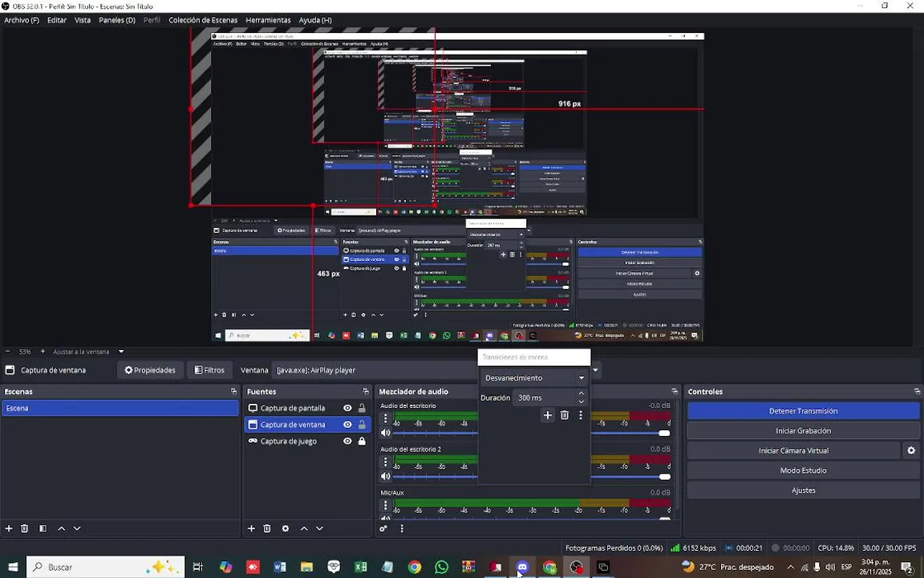
Task: Open Ayuda (H) menu
Action: (x=315, y=20)
